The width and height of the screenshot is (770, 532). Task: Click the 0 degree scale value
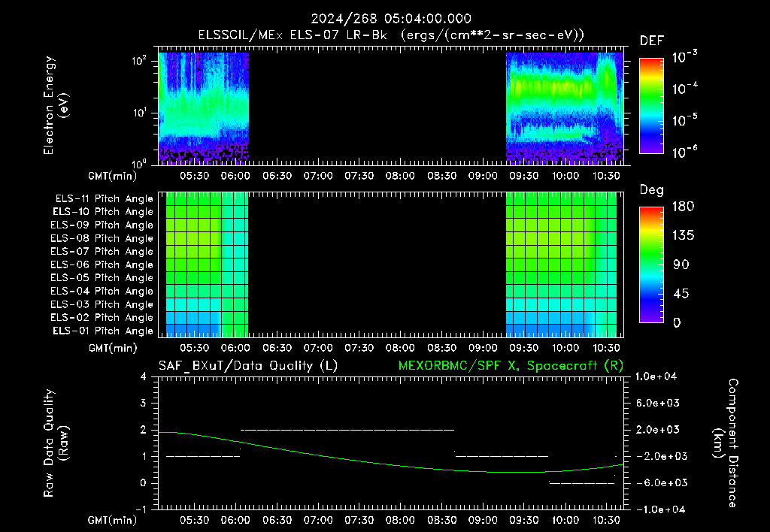677,323
